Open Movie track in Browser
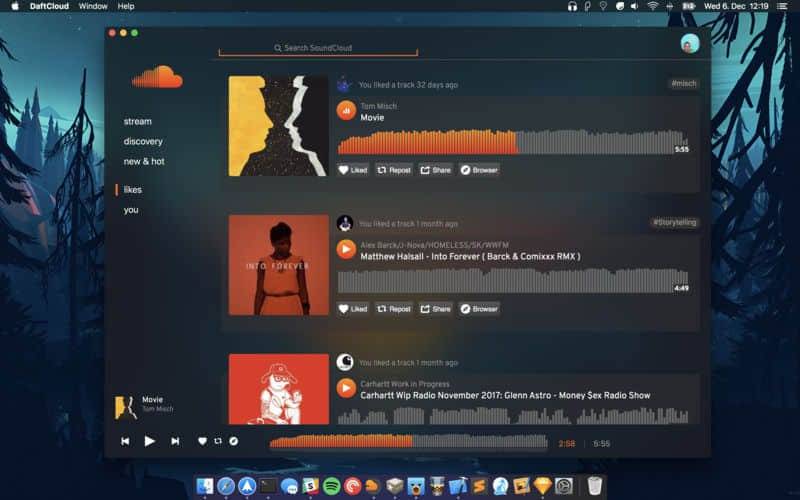 coord(479,170)
